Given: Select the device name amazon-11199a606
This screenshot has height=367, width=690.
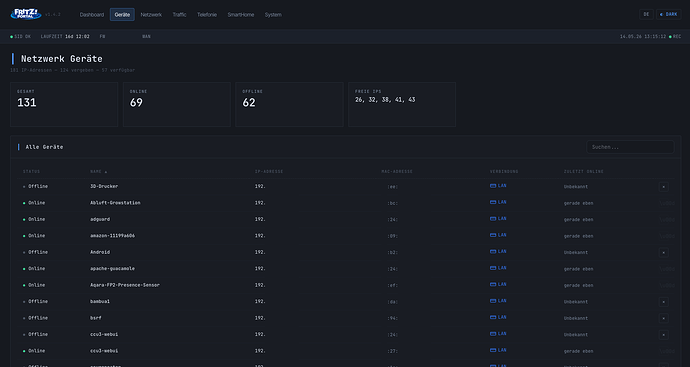Looking at the screenshot, I should coord(112,236).
